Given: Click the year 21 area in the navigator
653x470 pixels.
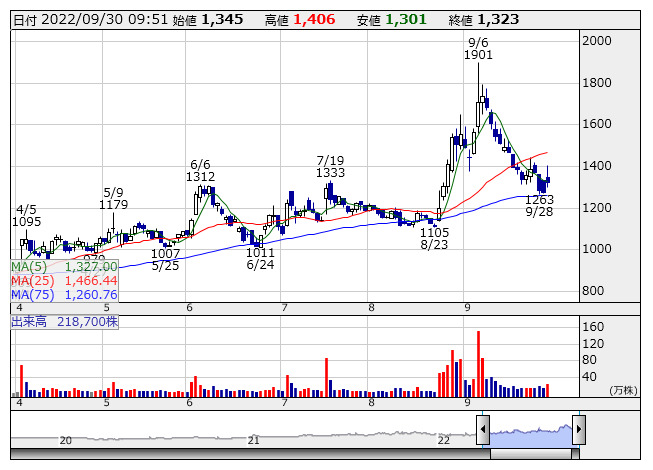Looking at the screenshot, I should click(x=254, y=438).
